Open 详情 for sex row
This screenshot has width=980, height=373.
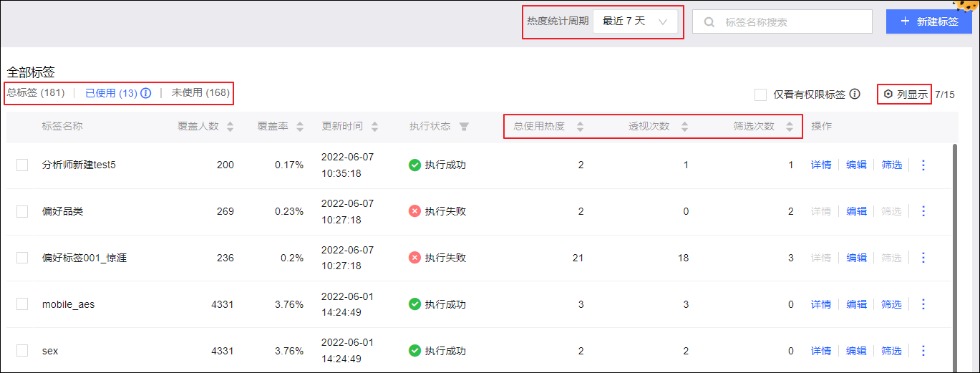(821, 351)
